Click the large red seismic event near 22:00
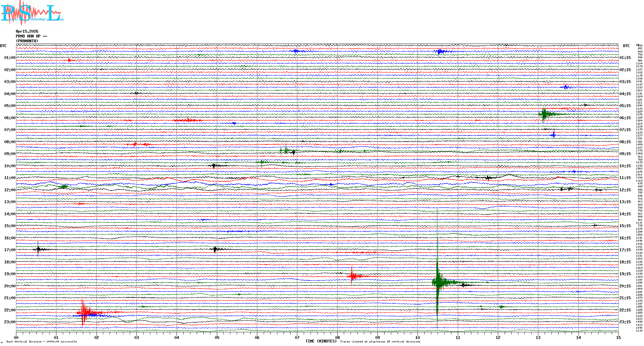The image size is (644, 346). point(85,312)
